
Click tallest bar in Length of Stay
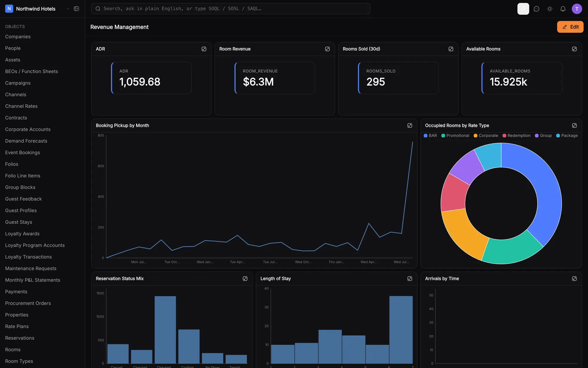(x=401, y=330)
